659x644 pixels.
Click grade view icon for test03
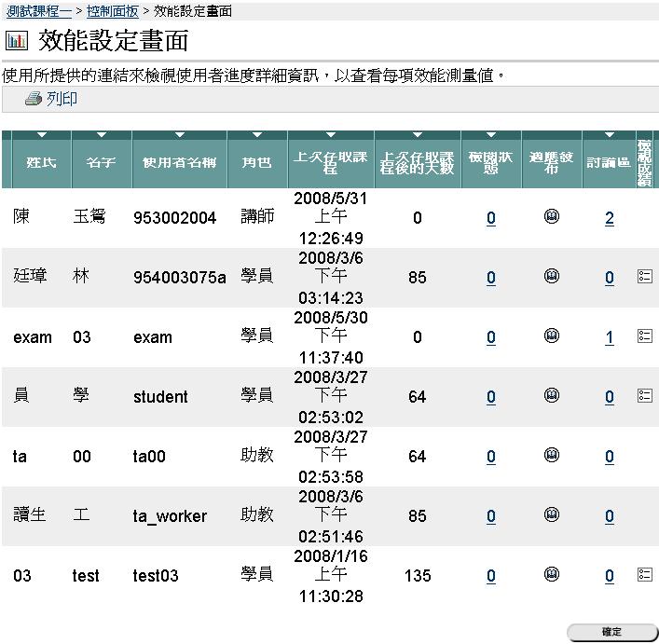[x=644, y=575]
